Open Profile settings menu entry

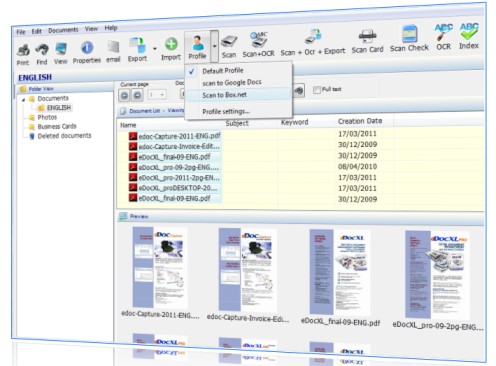[x=226, y=111]
